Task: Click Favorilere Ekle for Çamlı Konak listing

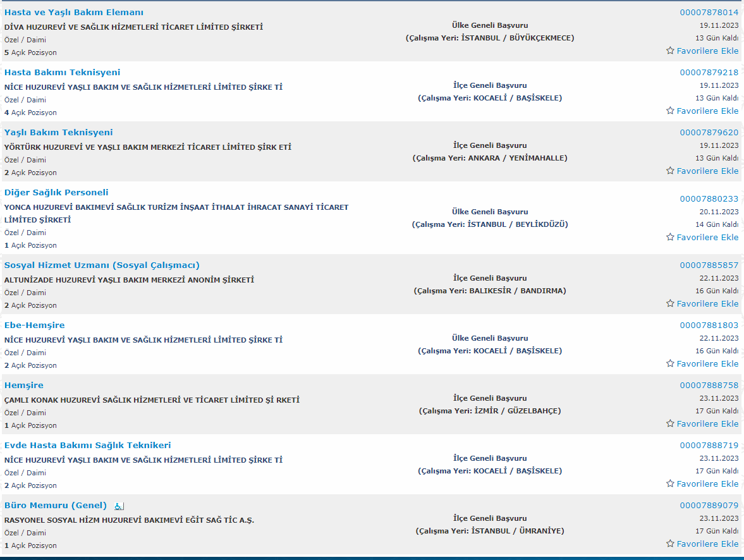Action: (707, 424)
